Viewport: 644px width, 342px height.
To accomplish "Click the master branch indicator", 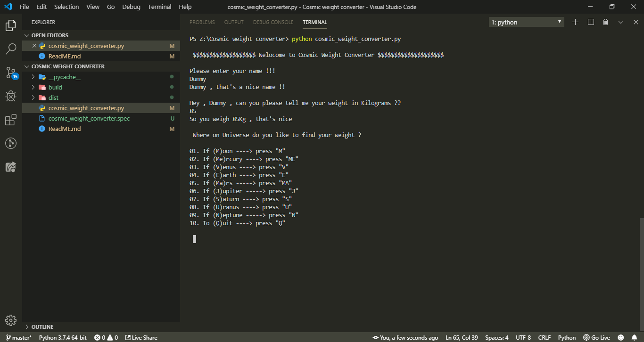I will (x=18, y=337).
